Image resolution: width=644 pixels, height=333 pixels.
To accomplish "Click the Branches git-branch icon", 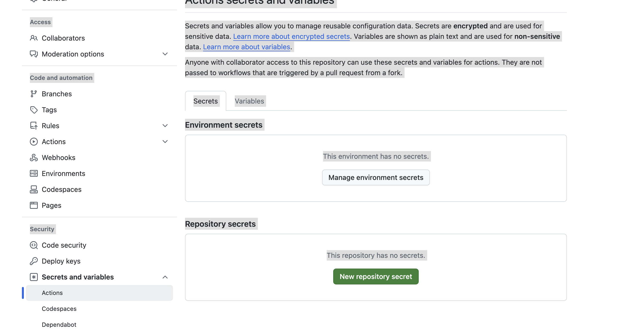I will pos(34,94).
